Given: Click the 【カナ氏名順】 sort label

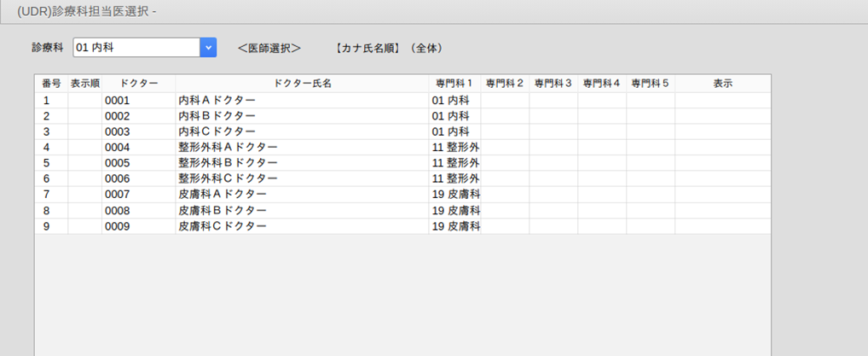Looking at the screenshot, I should pos(367,49).
